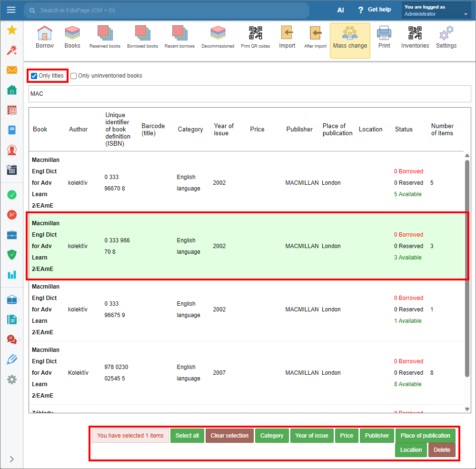476x469 pixels.
Task: Open the Borrow books tool
Action: 45,37
